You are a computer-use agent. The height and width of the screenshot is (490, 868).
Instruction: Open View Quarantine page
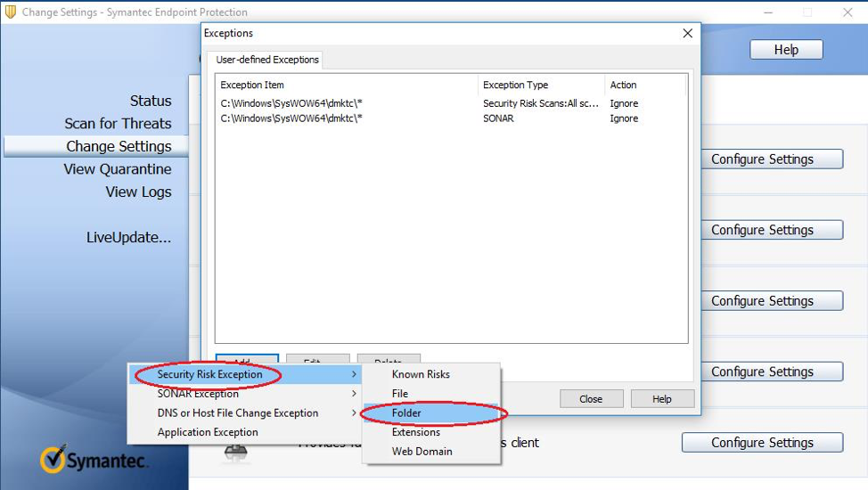pos(118,169)
